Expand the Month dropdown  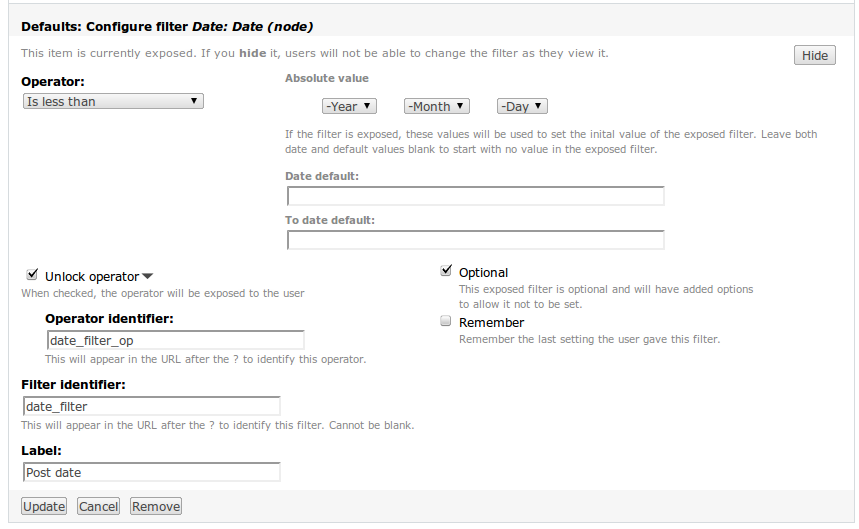(x=437, y=106)
